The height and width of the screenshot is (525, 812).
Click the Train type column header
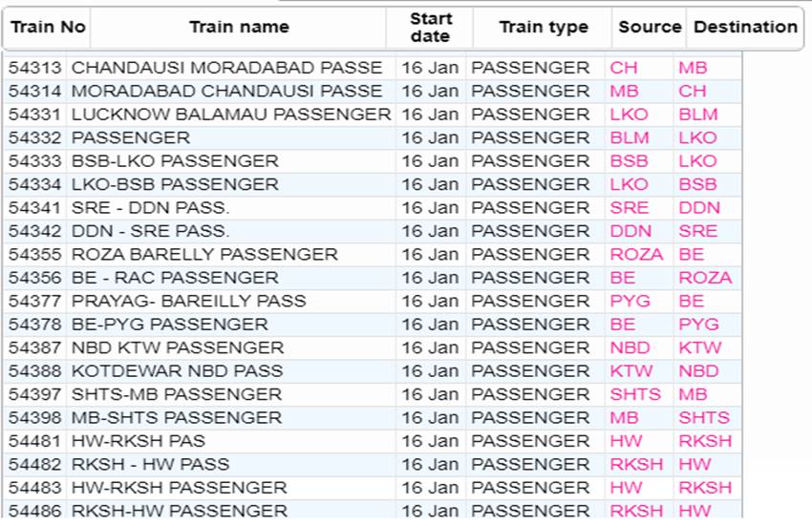pyautogui.click(x=543, y=27)
